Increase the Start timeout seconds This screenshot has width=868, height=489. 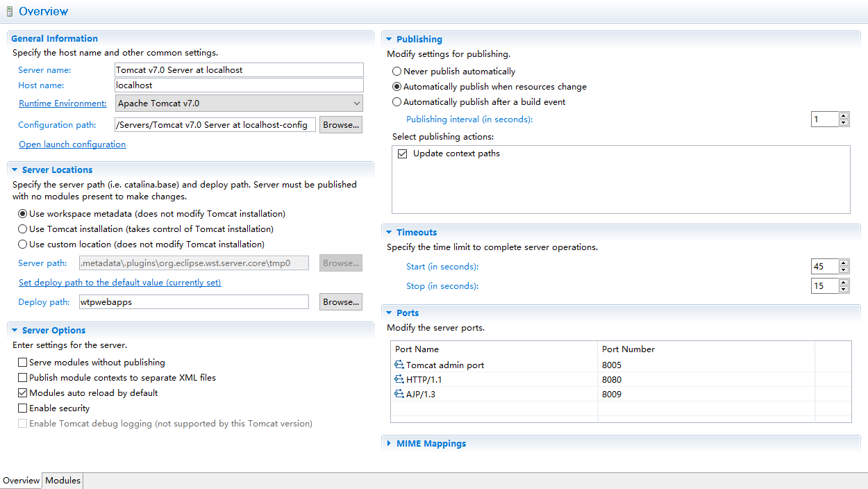click(844, 263)
